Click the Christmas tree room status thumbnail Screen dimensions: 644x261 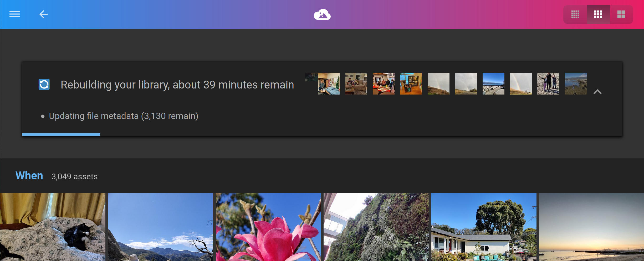click(x=329, y=83)
